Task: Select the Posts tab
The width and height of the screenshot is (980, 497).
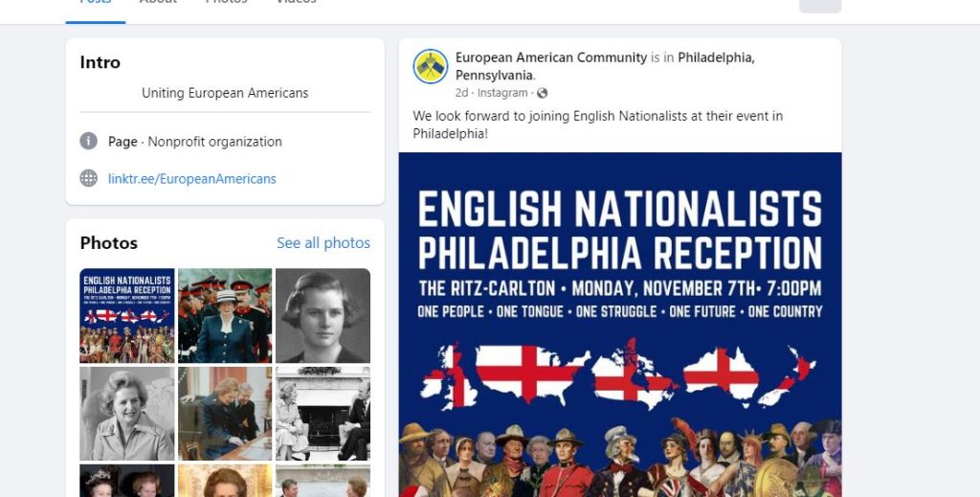Action: click(96, 3)
